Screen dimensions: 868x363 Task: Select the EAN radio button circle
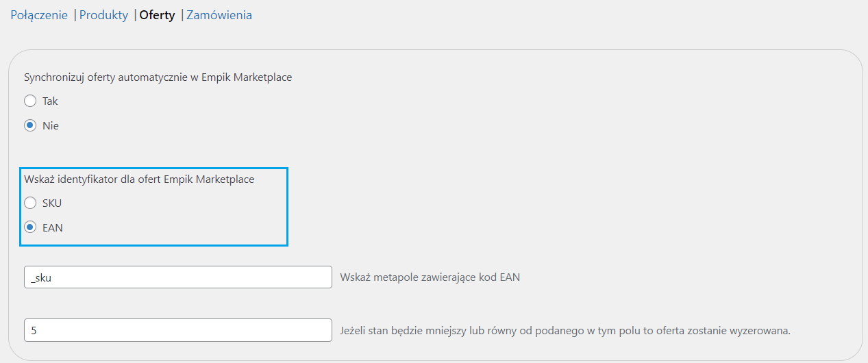pos(30,228)
